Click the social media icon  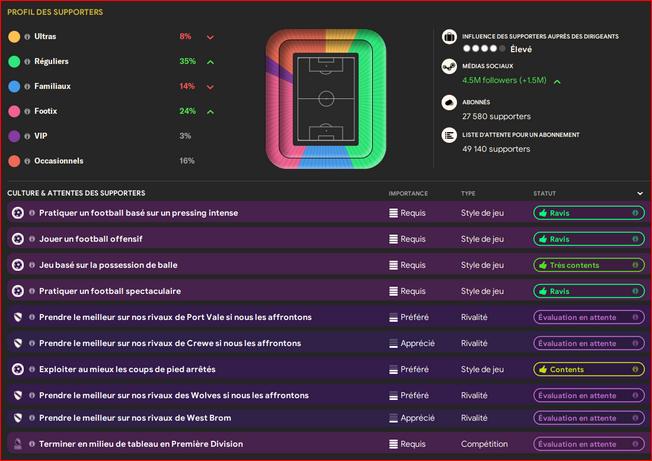(449, 67)
